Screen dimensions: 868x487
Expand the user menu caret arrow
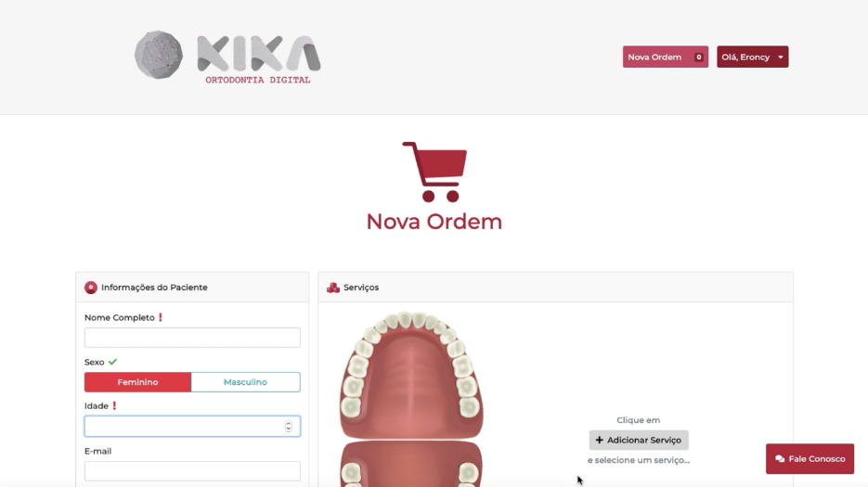781,57
